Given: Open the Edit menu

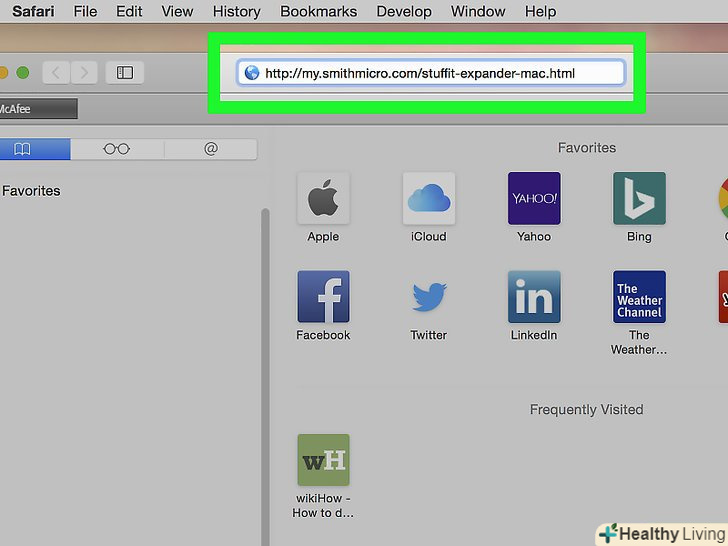Looking at the screenshot, I should 129,11.
